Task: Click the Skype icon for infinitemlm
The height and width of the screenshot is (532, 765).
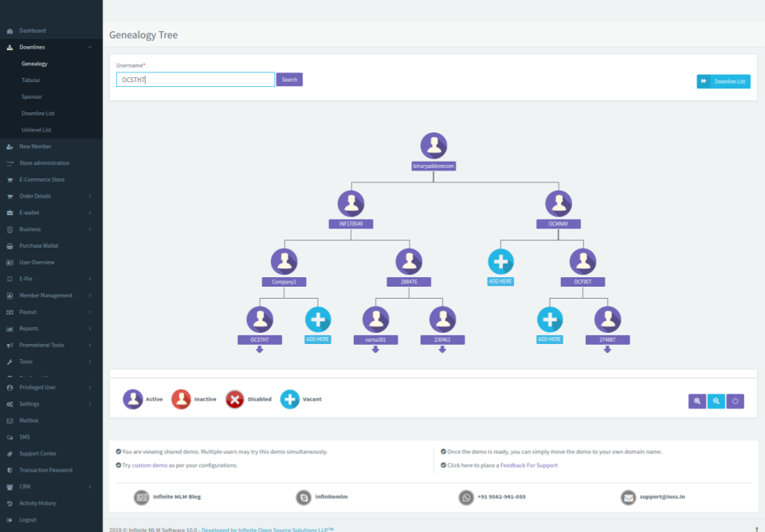Action: tap(304, 497)
